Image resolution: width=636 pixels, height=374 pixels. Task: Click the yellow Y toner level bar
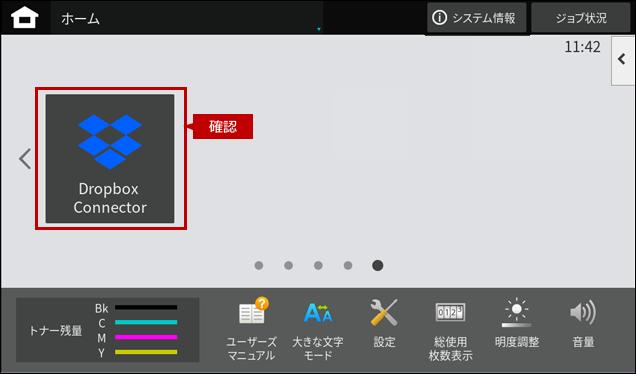pos(146,352)
